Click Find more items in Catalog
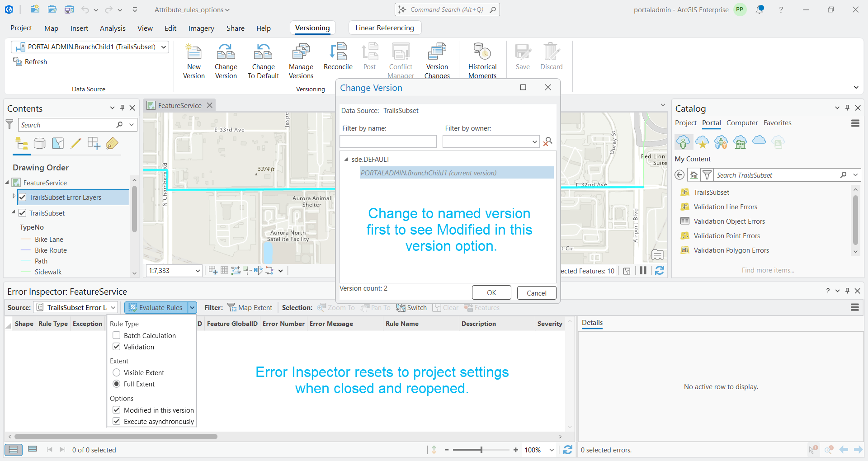Screen dimensions: 868x461 pyautogui.click(x=767, y=270)
